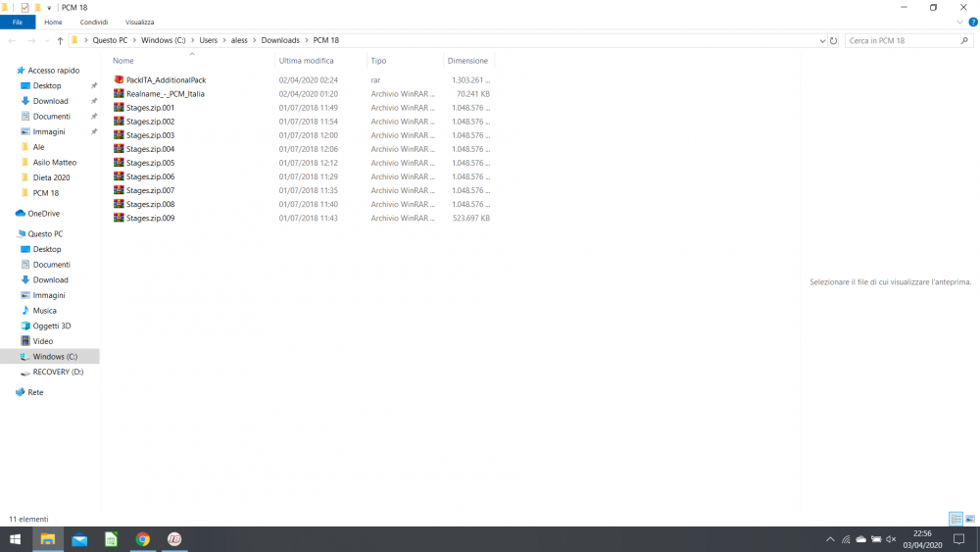Screen dimensions: 980x552
Task: Click the forward navigation arrow
Action: click(x=31, y=40)
